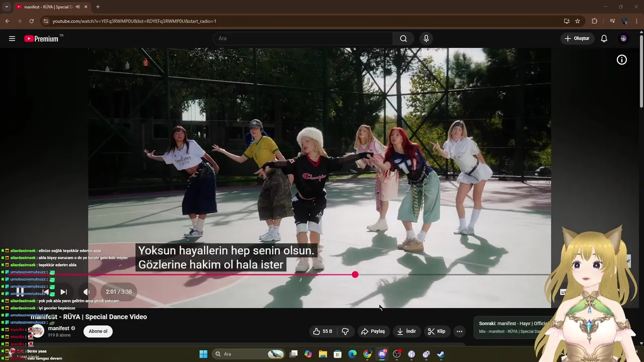This screenshot has width=644, height=362.
Task: View site information icon in address bar
Action: tap(46, 21)
